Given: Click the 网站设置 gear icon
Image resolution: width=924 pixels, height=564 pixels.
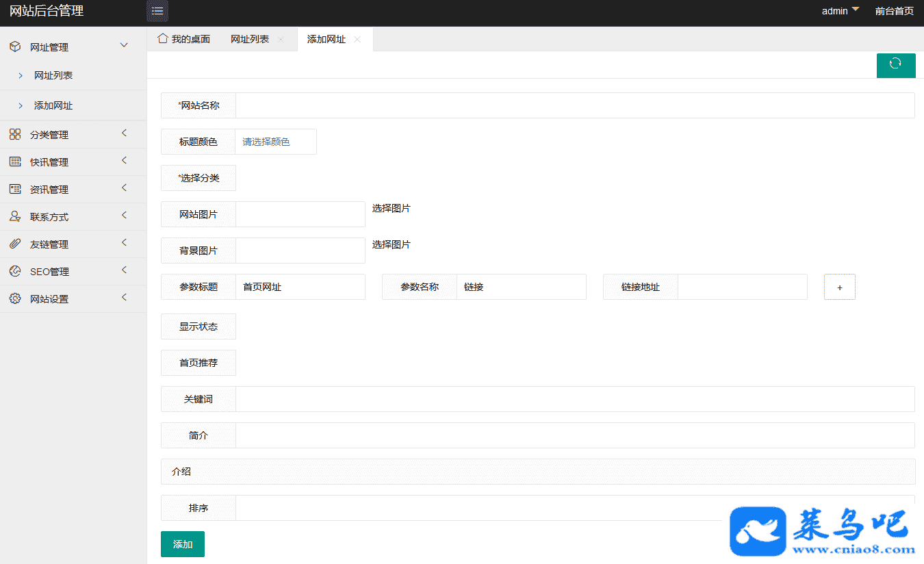Looking at the screenshot, I should click(15, 299).
